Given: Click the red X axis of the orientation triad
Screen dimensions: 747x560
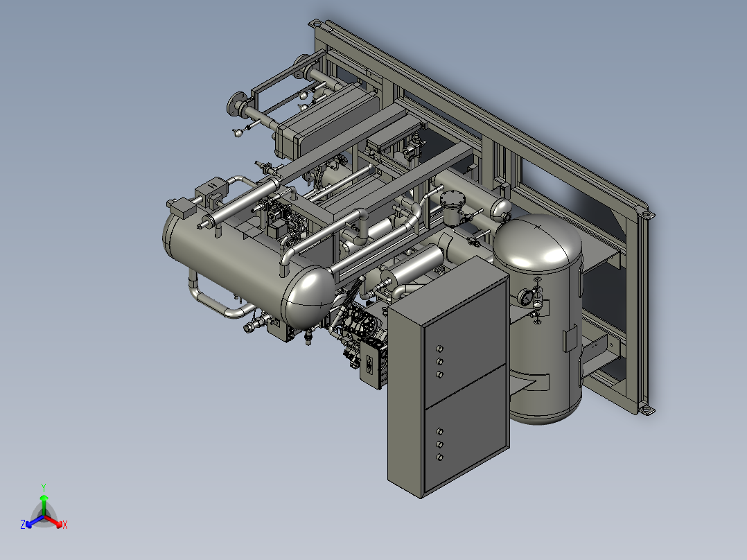Looking at the screenshot, I should tap(55, 523).
